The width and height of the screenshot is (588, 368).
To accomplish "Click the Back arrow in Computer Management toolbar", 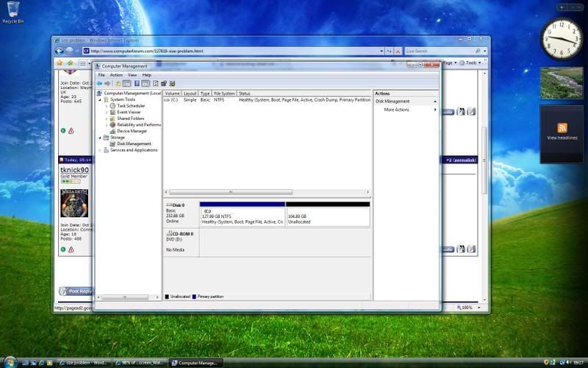I will 99,84.
